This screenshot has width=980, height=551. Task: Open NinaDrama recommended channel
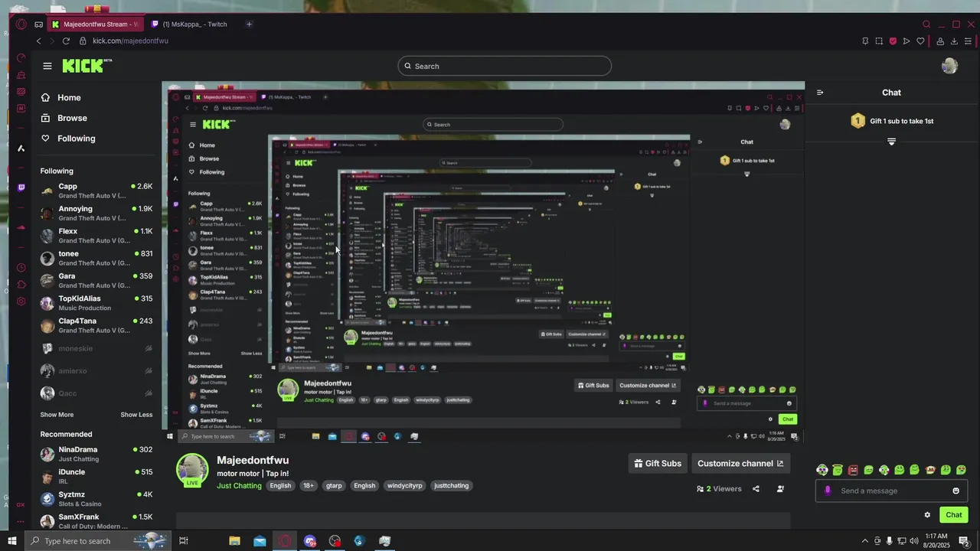(x=96, y=454)
